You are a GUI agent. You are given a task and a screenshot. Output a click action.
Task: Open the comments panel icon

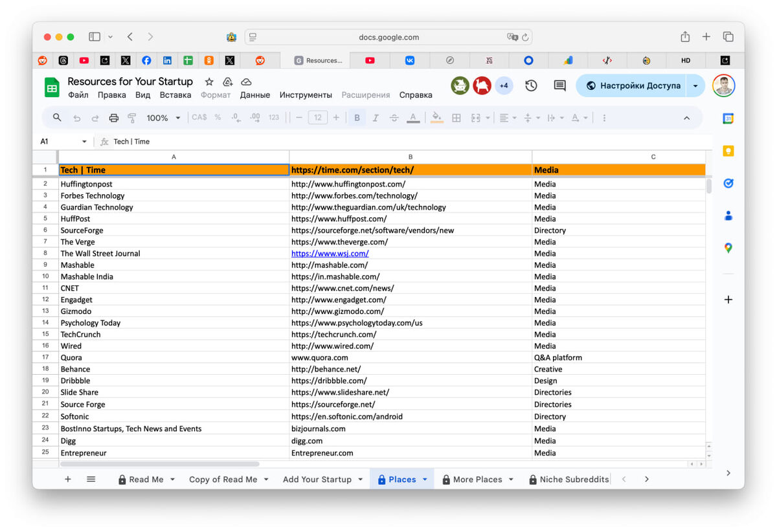[x=559, y=85]
